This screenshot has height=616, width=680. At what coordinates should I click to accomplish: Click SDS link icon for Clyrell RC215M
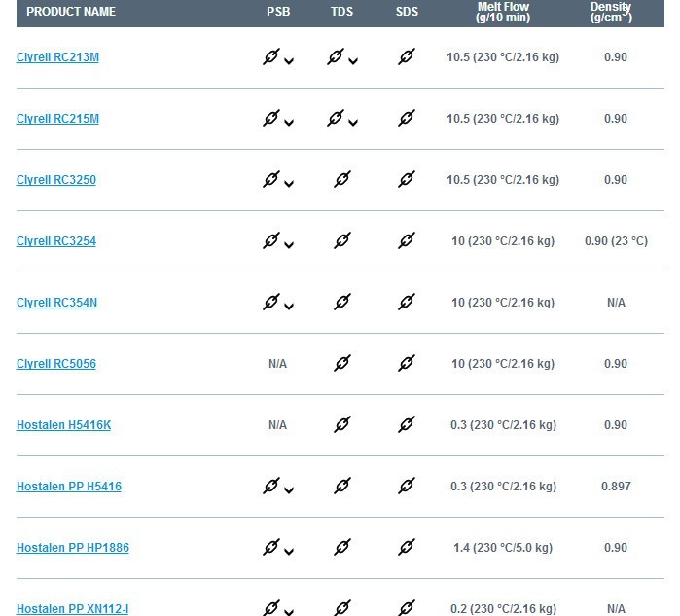click(x=407, y=119)
